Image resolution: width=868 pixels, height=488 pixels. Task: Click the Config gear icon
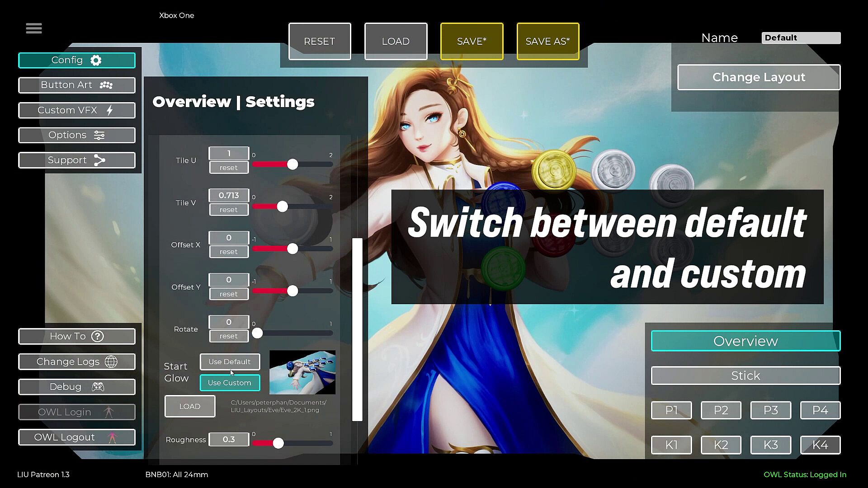(96, 60)
